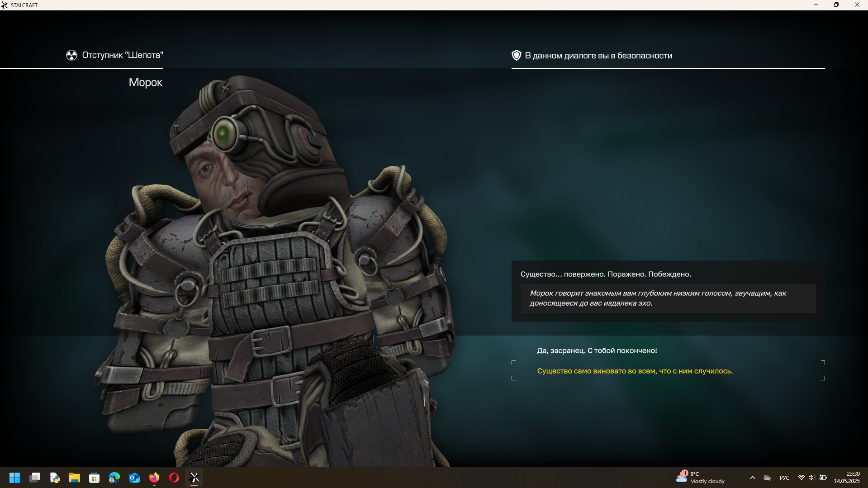Open the weather widget showing 9°C

(x=700, y=478)
